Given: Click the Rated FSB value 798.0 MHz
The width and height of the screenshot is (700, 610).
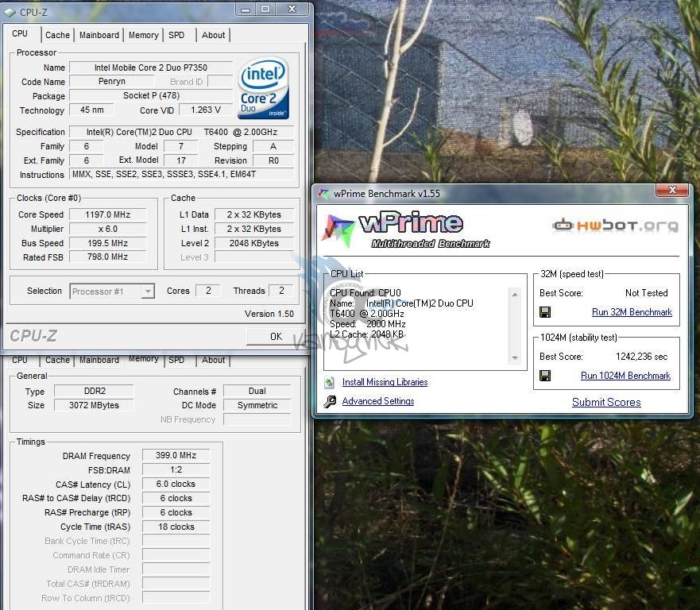Looking at the screenshot, I should click(x=107, y=257).
